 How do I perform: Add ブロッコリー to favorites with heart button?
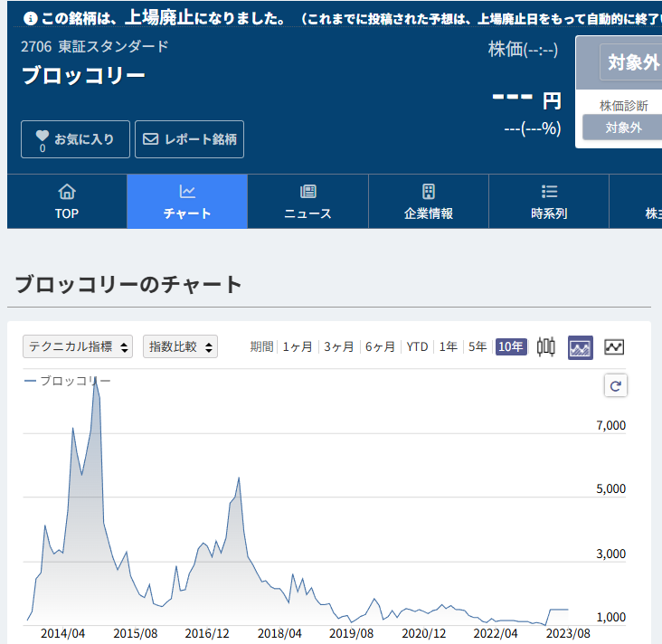coord(75,139)
